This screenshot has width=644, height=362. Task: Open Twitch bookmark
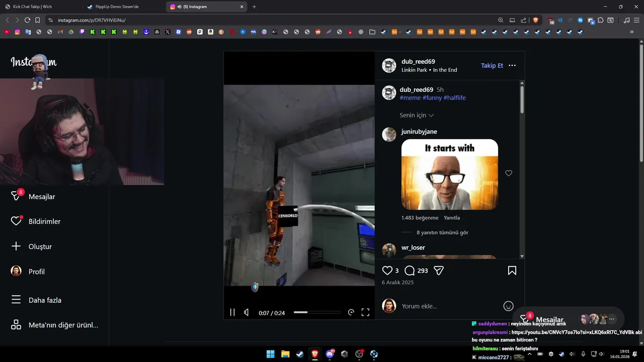coord(82,32)
